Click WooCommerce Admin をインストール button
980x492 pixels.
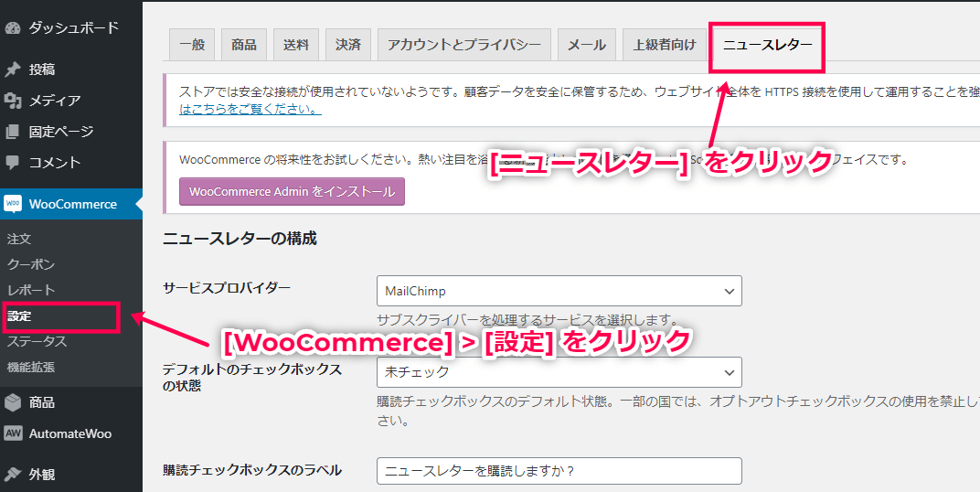pyautogui.click(x=292, y=191)
